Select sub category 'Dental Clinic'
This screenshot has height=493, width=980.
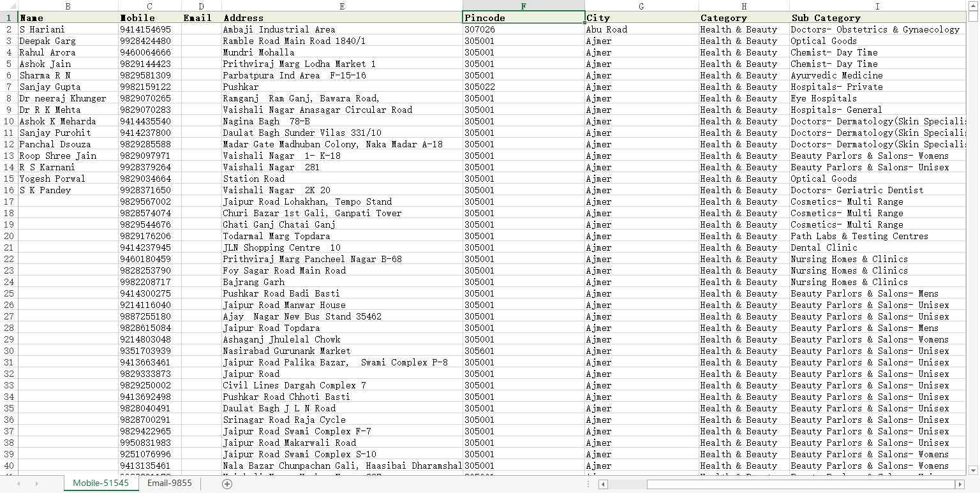[878, 247]
